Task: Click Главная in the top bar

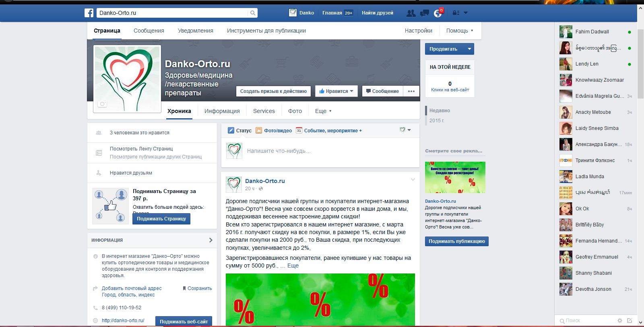Action: 332,13
